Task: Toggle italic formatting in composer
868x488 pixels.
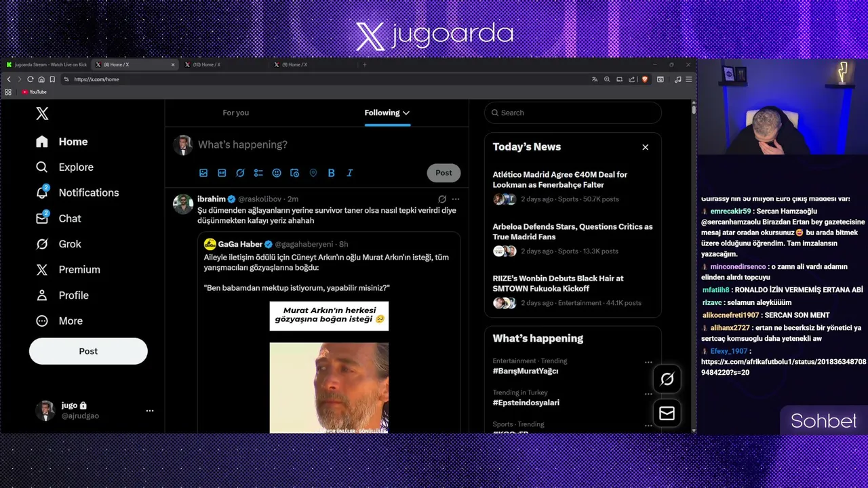Action: coord(350,173)
